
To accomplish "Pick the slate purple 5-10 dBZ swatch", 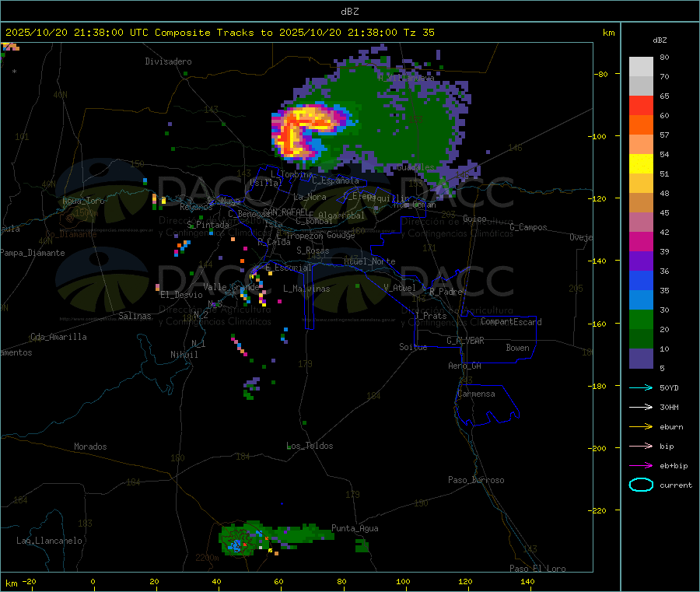I will 641,358.
